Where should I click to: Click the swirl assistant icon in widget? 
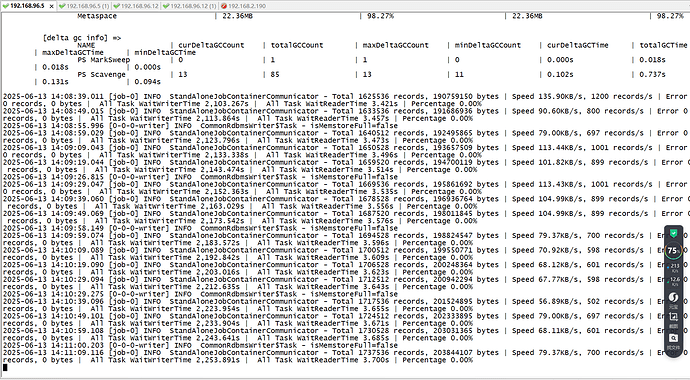pos(673,300)
